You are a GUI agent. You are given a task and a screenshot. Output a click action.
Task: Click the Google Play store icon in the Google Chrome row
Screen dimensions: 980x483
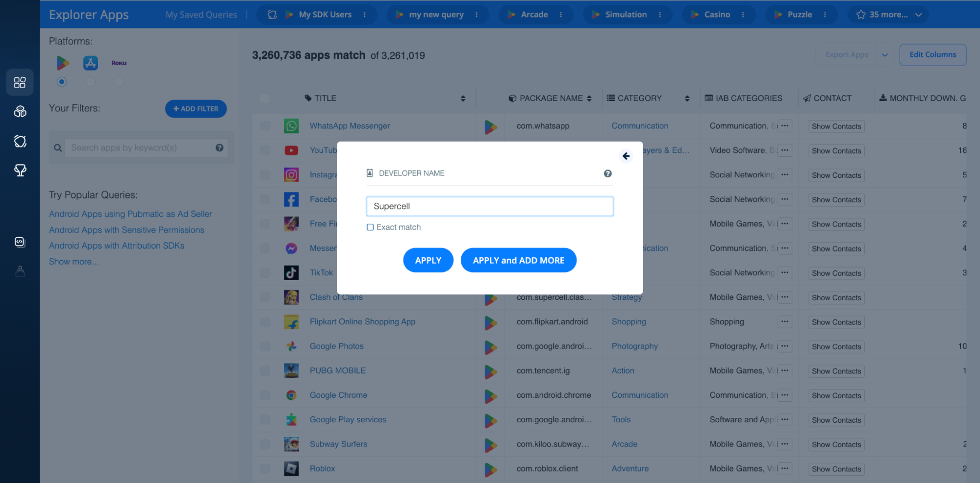[490, 396]
